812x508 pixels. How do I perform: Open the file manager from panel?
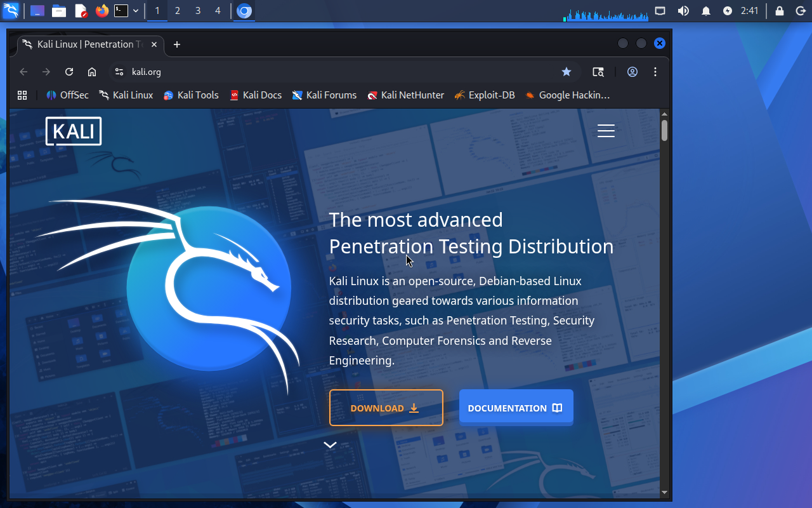[59, 11]
